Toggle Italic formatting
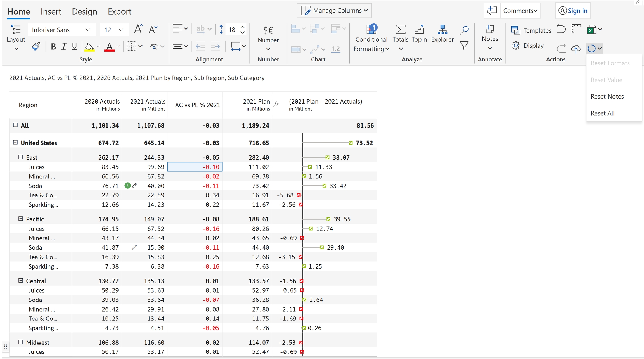Viewport: 644px width, 359px height. tap(64, 47)
